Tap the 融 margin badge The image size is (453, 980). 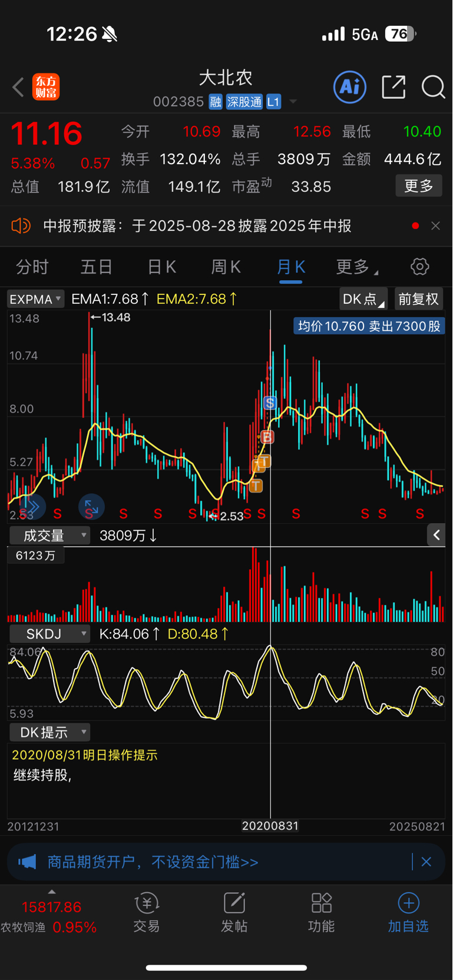215,102
